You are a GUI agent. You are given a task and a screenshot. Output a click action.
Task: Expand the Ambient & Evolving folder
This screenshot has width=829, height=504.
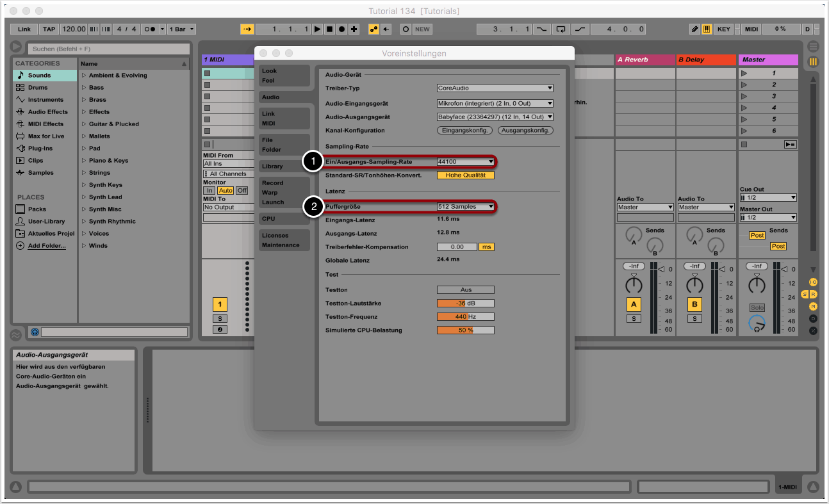tap(84, 76)
